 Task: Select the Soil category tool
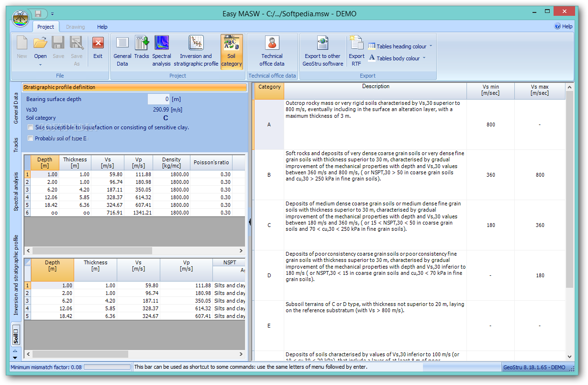tap(232, 51)
